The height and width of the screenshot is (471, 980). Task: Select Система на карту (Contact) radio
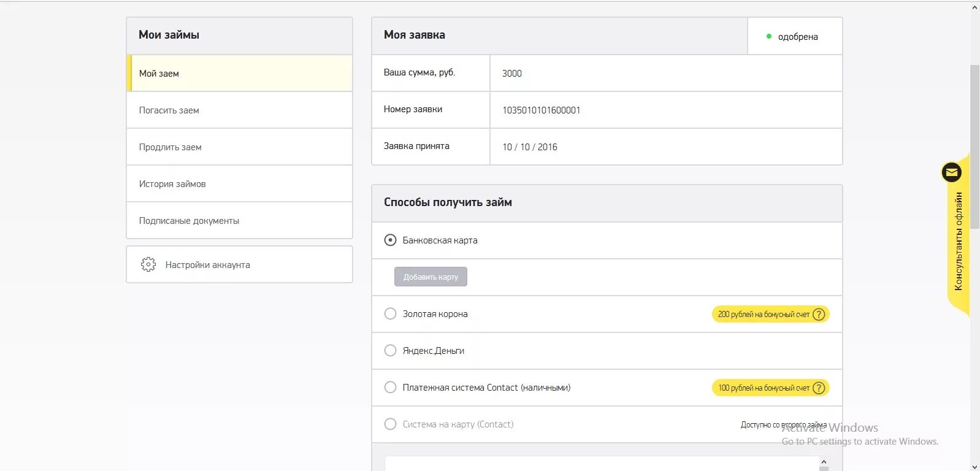(x=390, y=424)
